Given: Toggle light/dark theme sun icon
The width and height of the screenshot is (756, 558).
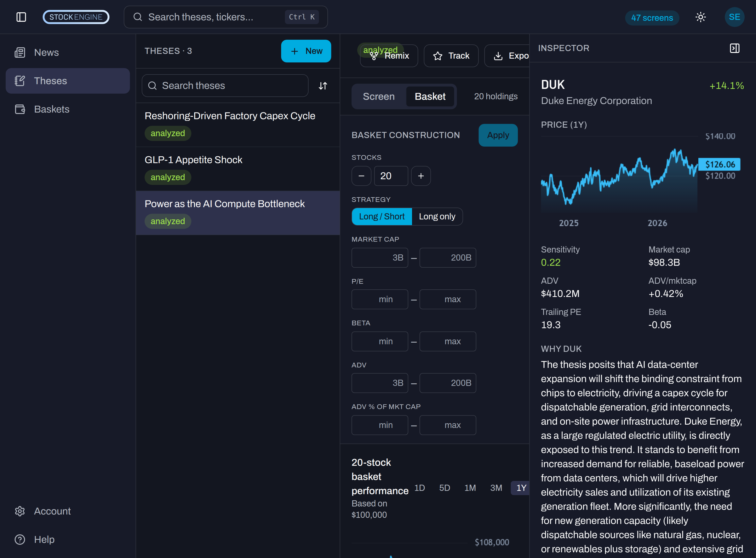Looking at the screenshot, I should coord(701,17).
